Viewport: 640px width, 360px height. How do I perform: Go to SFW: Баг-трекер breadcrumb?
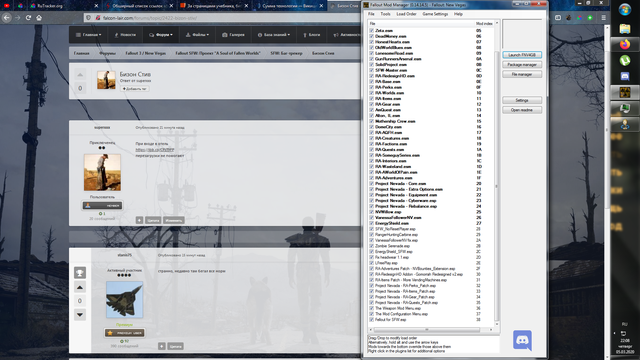[x=286, y=53]
